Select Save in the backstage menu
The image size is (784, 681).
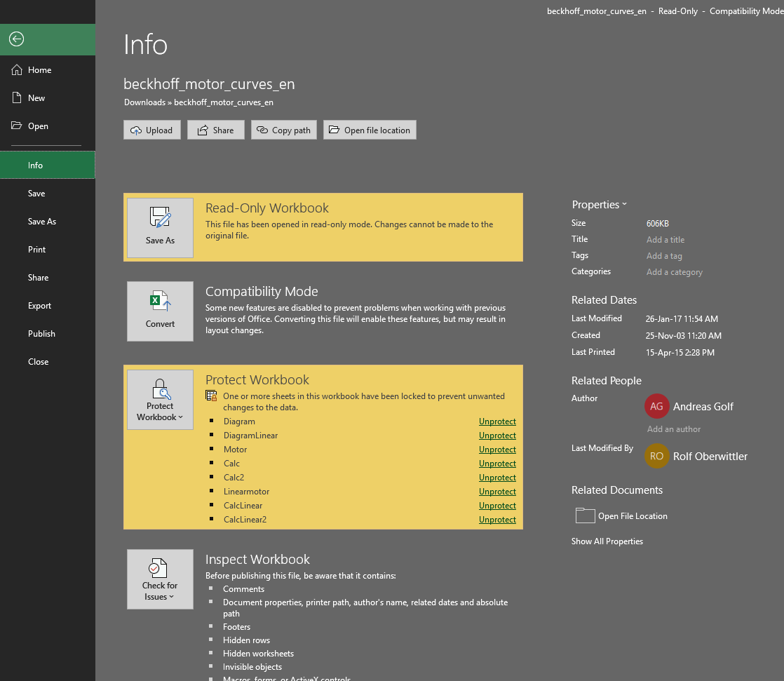(48, 193)
